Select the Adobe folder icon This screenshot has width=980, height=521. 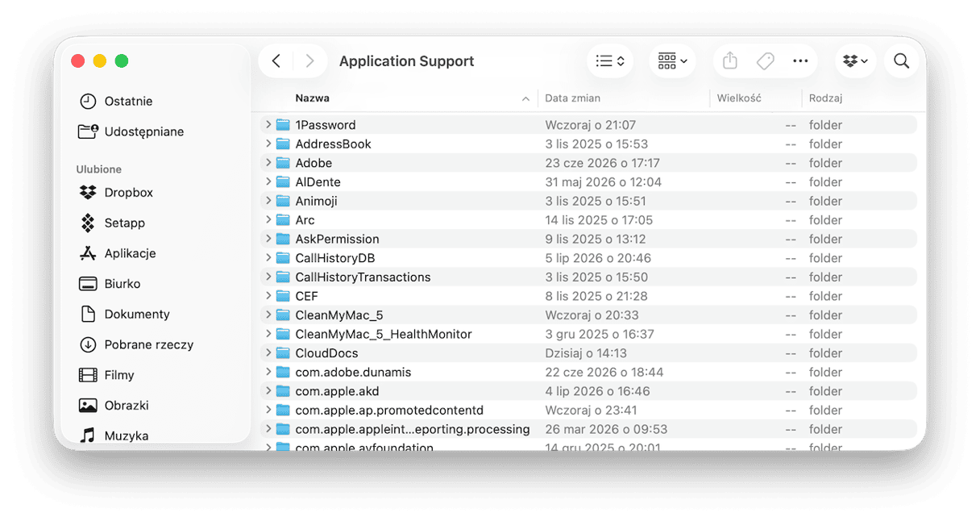283,163
